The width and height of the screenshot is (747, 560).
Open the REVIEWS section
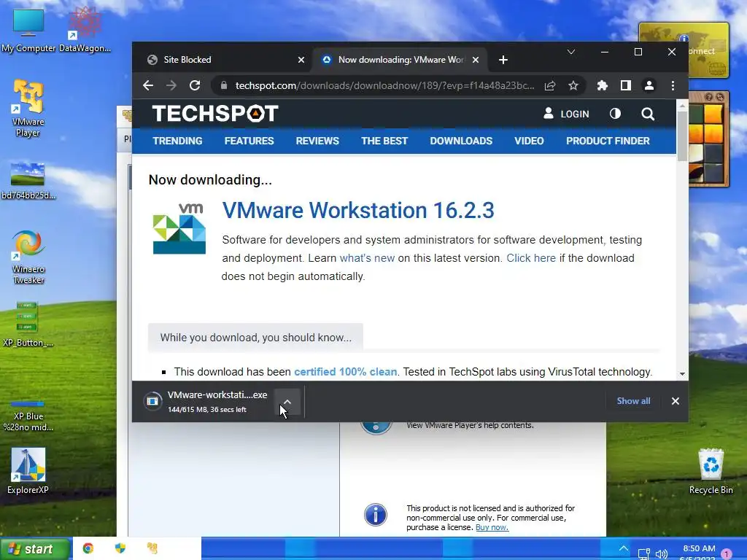(317, 141)
